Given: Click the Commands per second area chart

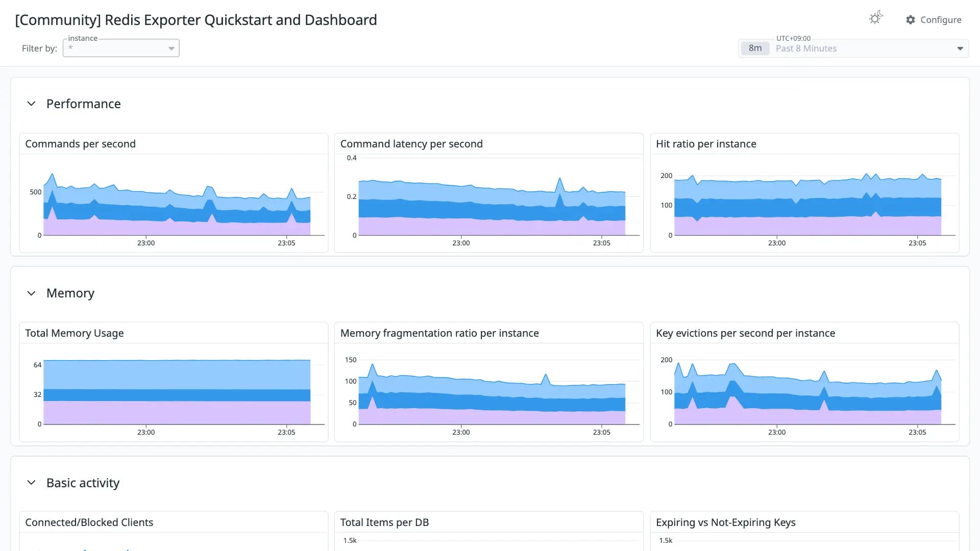Looking at the screenshot, I should pos(177,204).
